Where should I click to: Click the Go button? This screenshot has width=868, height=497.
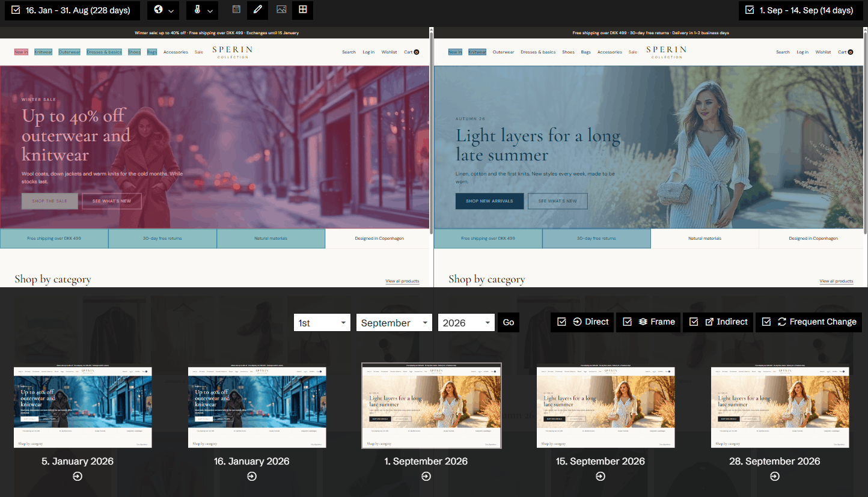pyautogui.click(x=509, y=323)
